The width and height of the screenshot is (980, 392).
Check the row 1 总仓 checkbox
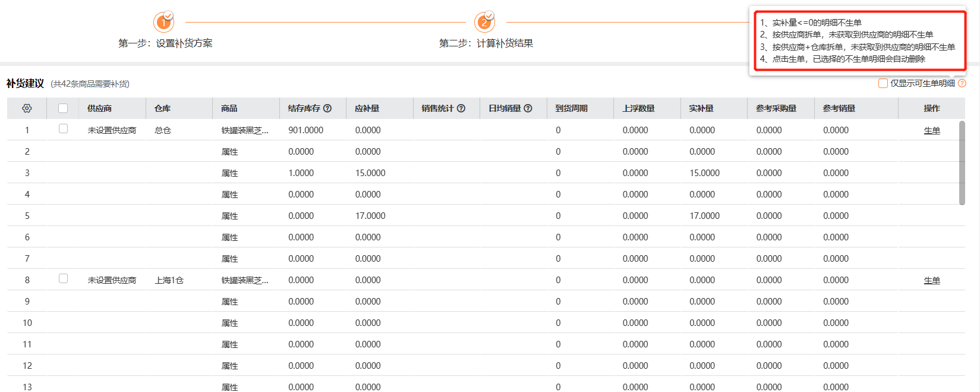tap(63, 129)
